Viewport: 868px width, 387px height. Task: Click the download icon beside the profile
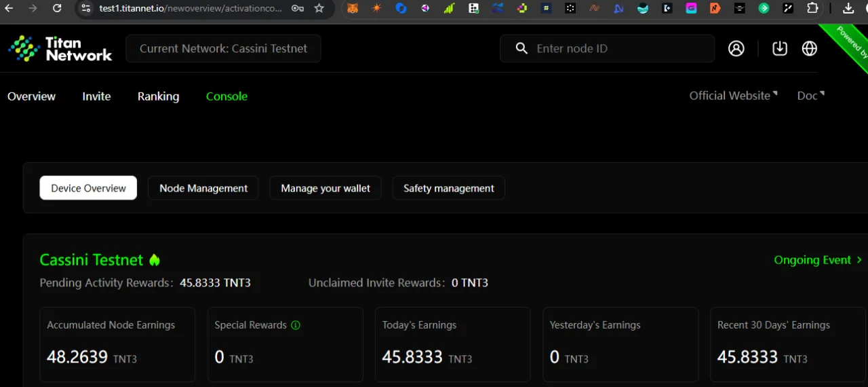point(780,49)
